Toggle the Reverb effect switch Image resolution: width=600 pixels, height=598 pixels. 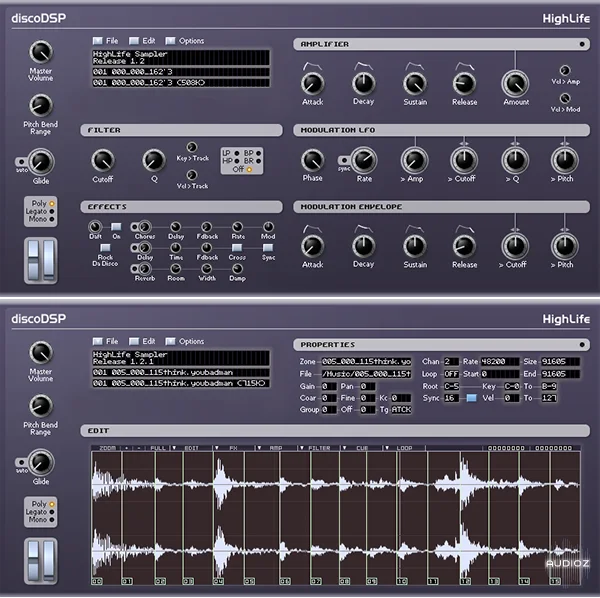pyautogui.click(x=134, y=269)
